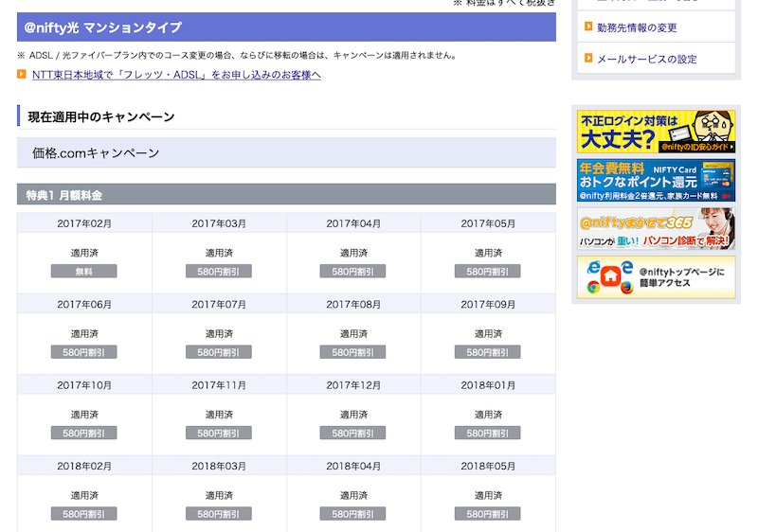
Task: Open the NIFTY Card 年会費無料 banner
Action: pos(656,180)
